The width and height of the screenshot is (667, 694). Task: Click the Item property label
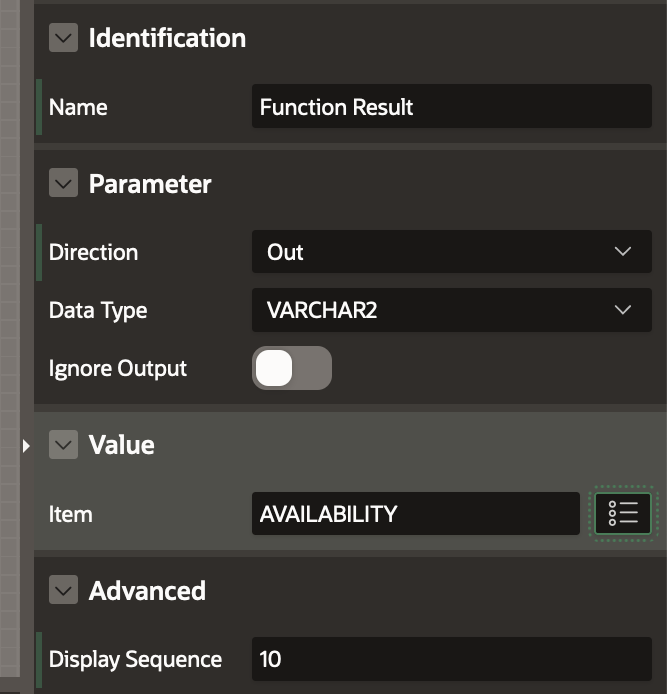tap(70, 514)
